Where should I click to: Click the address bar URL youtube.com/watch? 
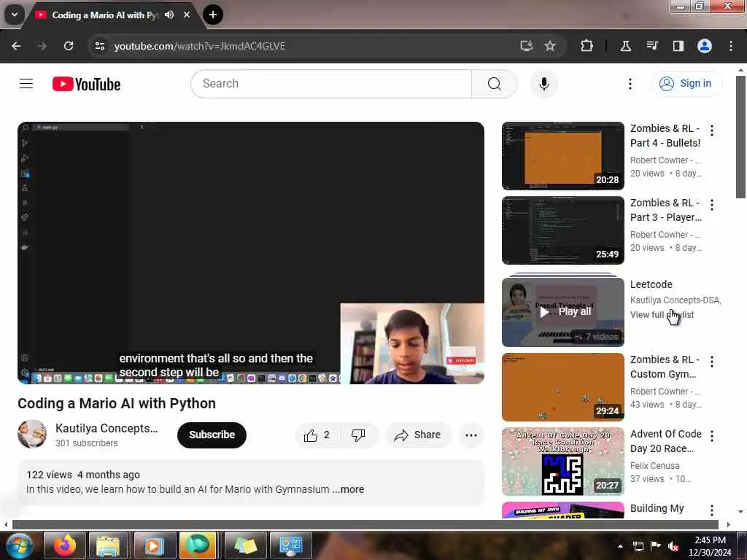point(199,46)
